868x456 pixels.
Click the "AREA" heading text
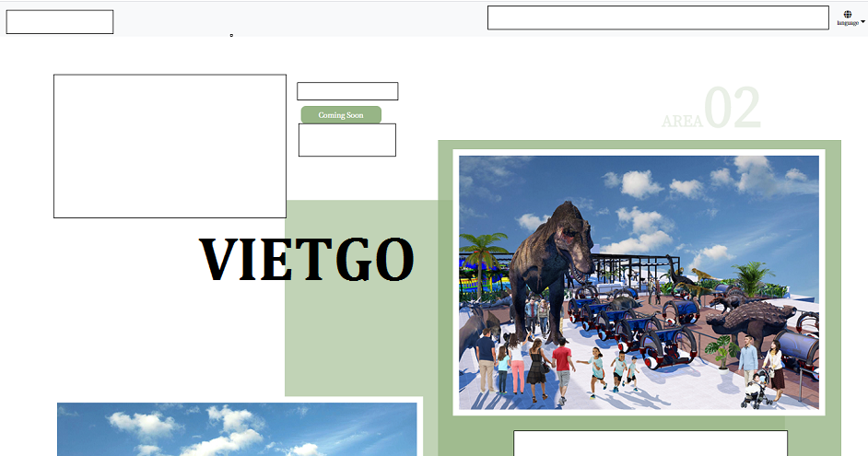coord(683,121)
